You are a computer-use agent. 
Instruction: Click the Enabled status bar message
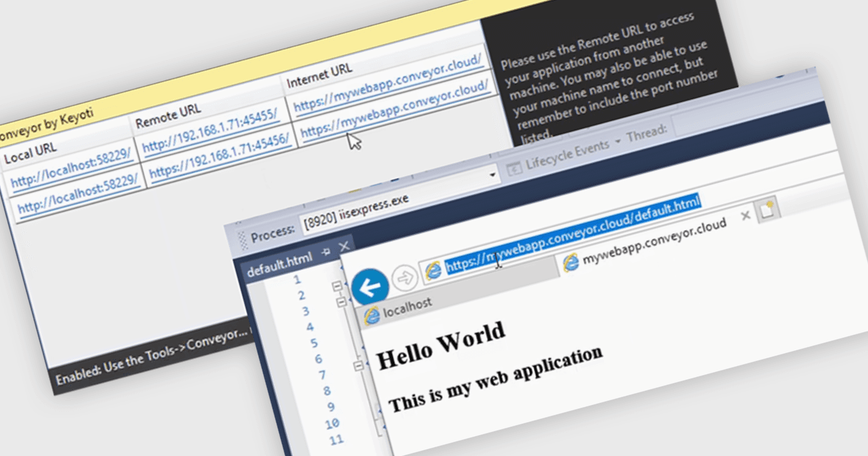point(152,357)
